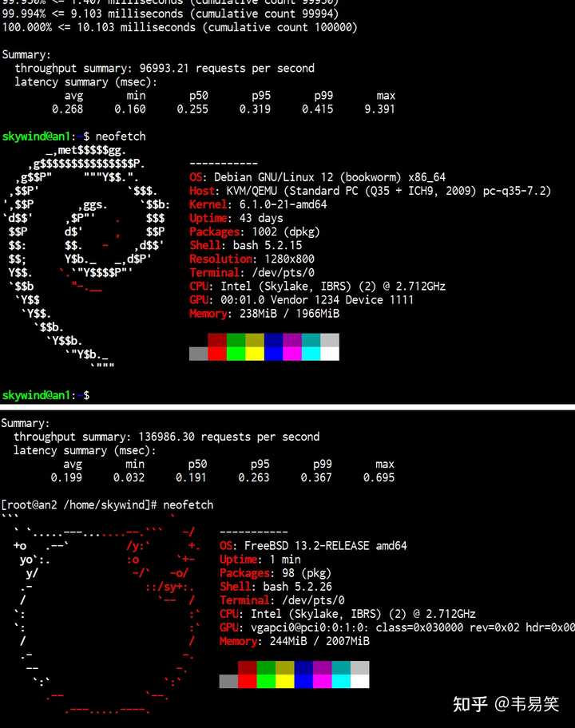Click the GPU line '00:01.0 Vendor 1234 Device 1111'
The image size is (575, 728).
coord(301,300)
